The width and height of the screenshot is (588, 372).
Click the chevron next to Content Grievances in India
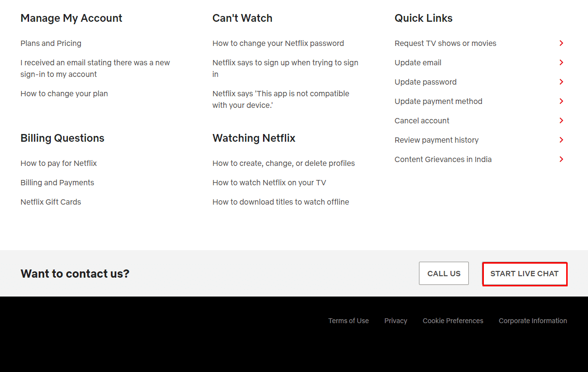[x=561, y=159]
